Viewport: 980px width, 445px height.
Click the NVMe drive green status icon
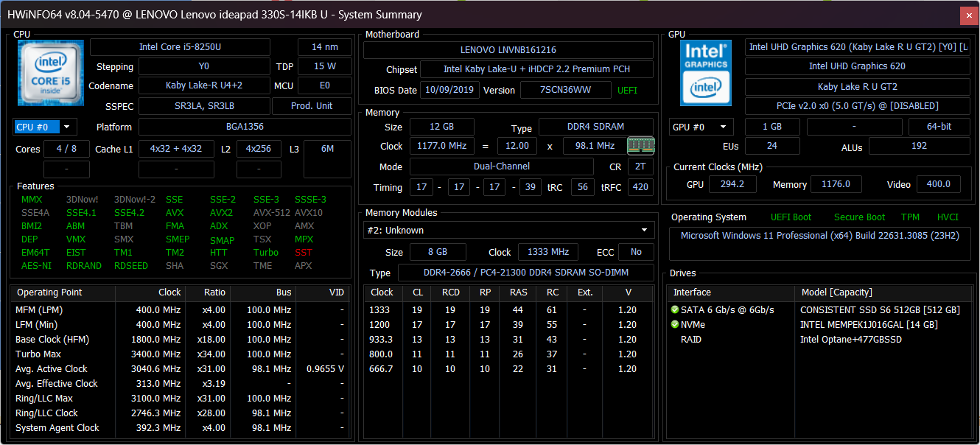[674, 324]
